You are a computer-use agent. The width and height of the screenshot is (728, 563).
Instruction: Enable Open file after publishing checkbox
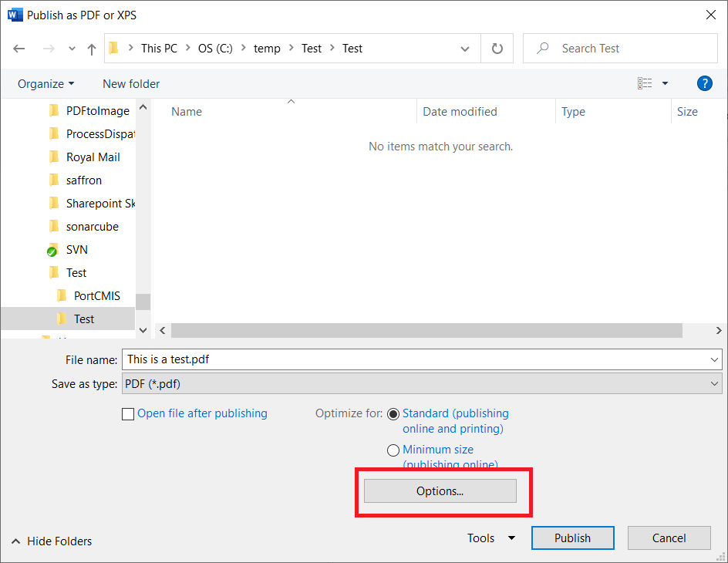(128, 414)
